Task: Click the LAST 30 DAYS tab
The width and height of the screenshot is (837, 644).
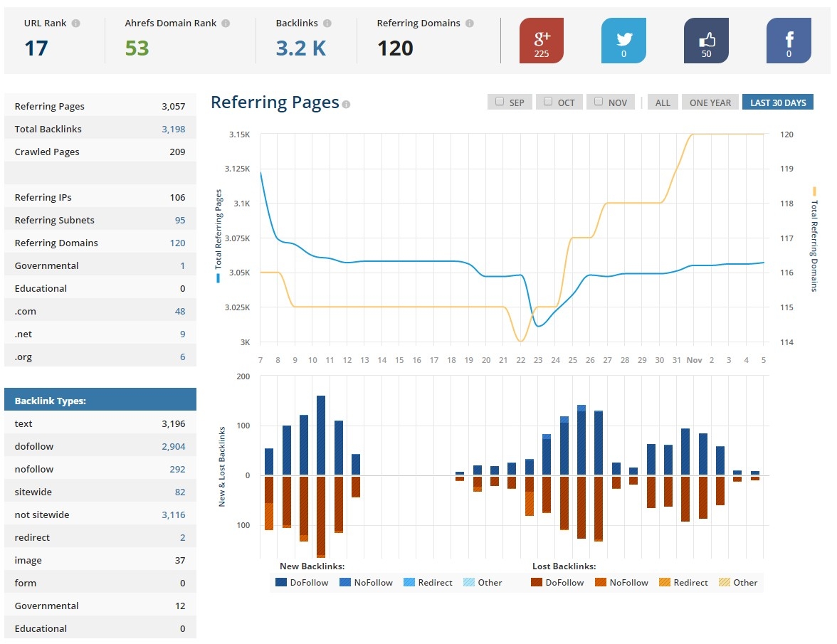Action: pyautogui.click(x=778, y=102)
